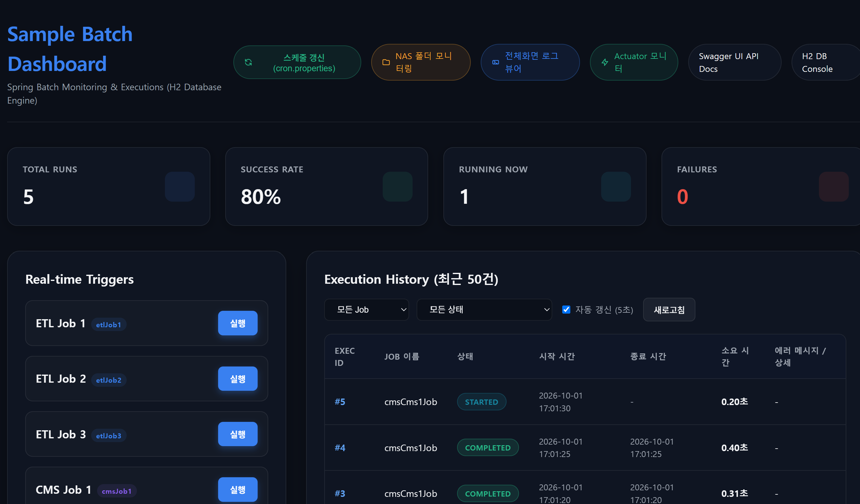Click cmsCms1Job name in row #5
The width and height of the screenshot is (860, 504).
(411, 402)
